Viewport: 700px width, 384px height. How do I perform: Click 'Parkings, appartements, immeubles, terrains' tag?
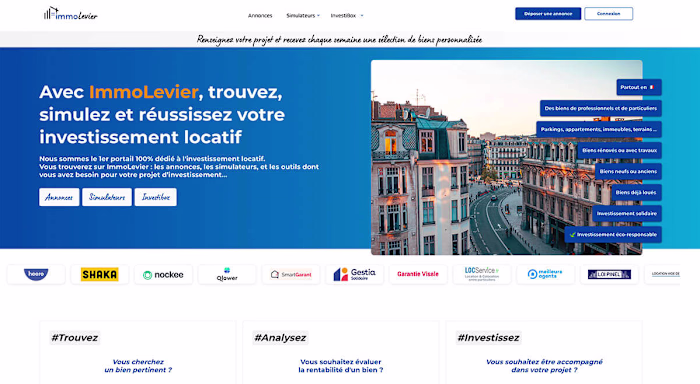coord(599,129)
